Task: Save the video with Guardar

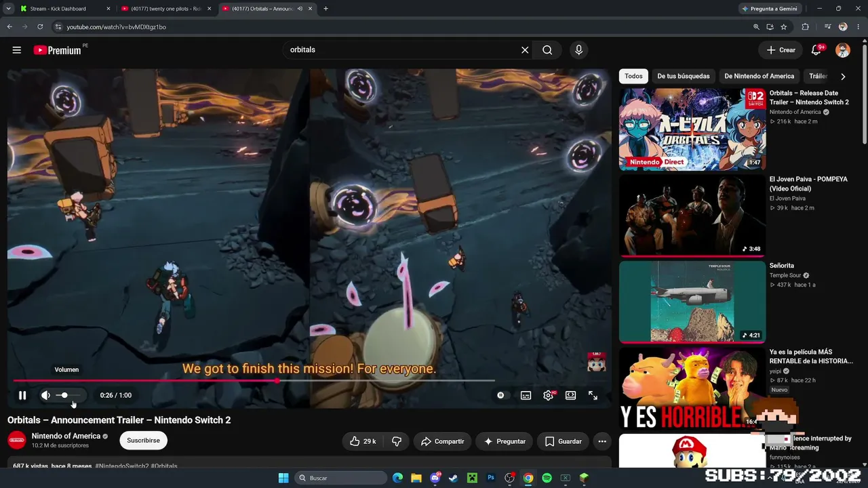Action: click(563, 441)
